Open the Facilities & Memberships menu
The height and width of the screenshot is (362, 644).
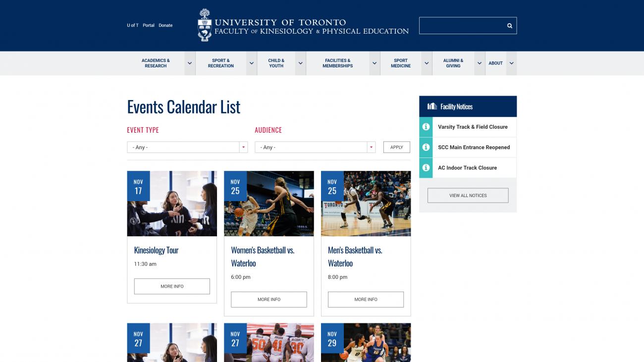(x=338, y=63)
